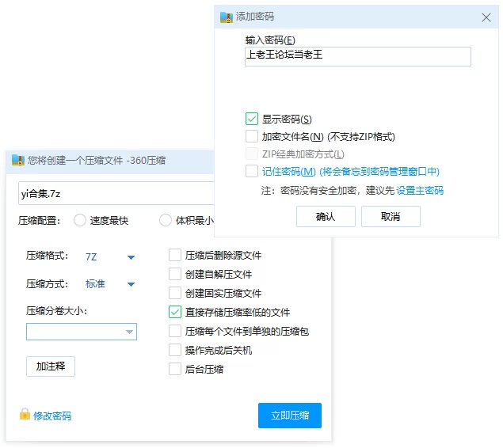Click the 输入密码(E) label
The height and width of the screenshot is (448, 503).
click(x=270, y=40)
